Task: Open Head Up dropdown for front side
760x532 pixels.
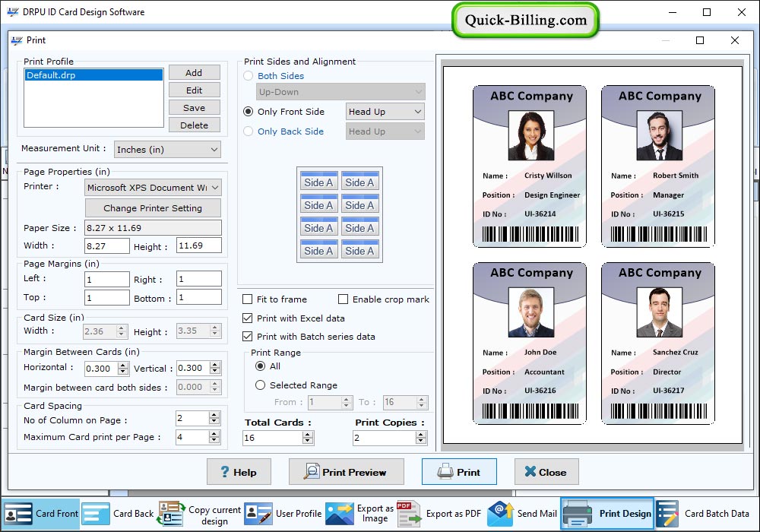Action: pyautogui.click(x=385, y=112)
